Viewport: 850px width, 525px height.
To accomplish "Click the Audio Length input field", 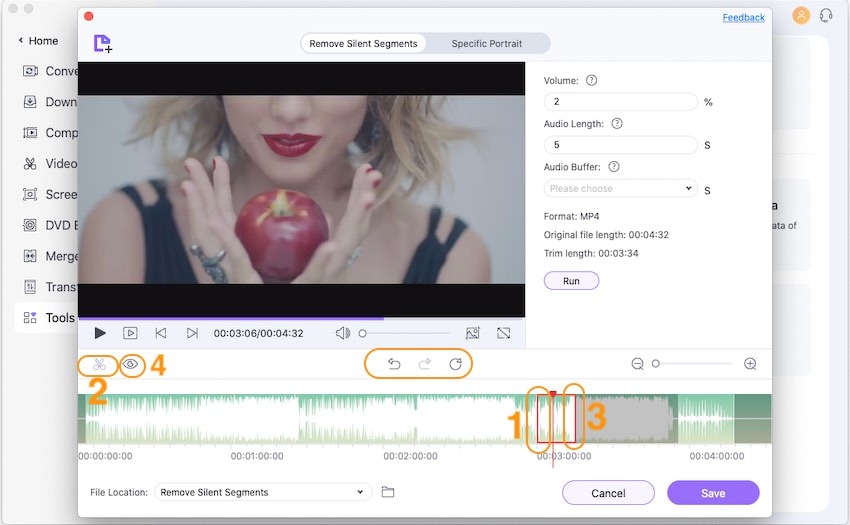I will [621, 145].
